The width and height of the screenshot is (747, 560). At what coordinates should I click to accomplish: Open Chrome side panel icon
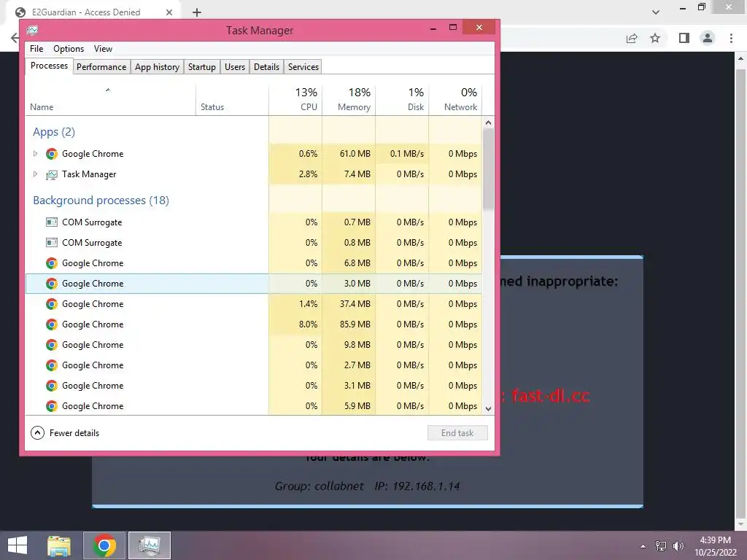click(684, 38)
